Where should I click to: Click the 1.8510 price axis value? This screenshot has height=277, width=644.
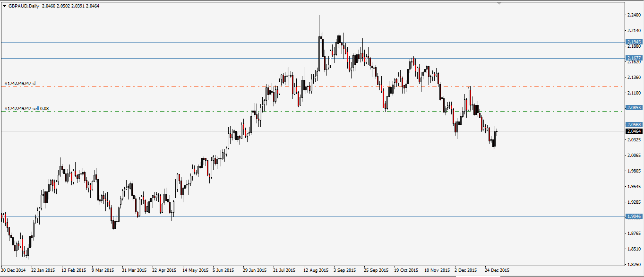(634, 249)
